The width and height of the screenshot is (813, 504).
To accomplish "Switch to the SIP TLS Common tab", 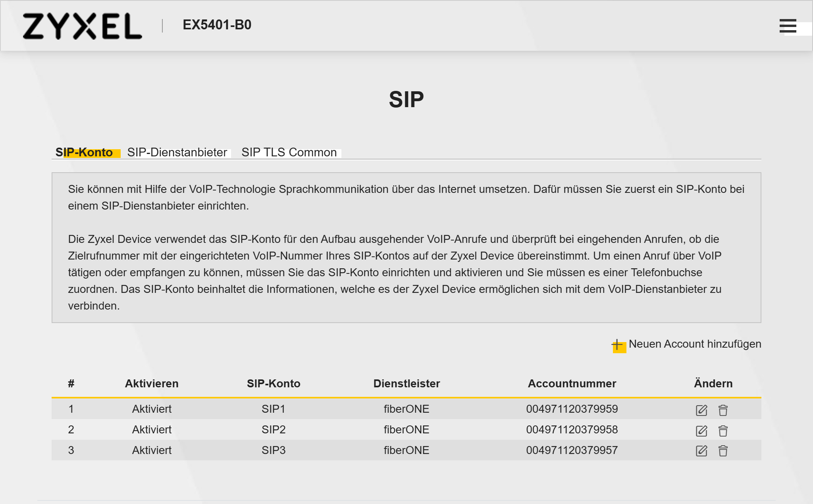I will 289,152.
